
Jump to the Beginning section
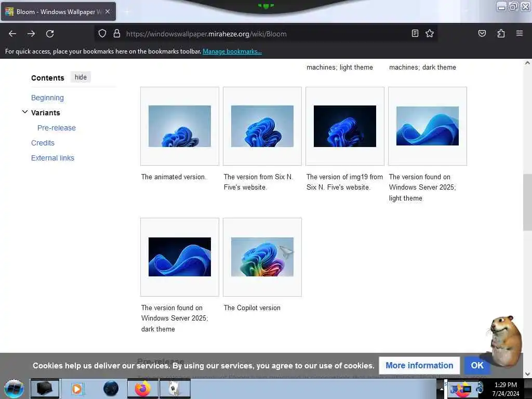[x=47, y=98]
